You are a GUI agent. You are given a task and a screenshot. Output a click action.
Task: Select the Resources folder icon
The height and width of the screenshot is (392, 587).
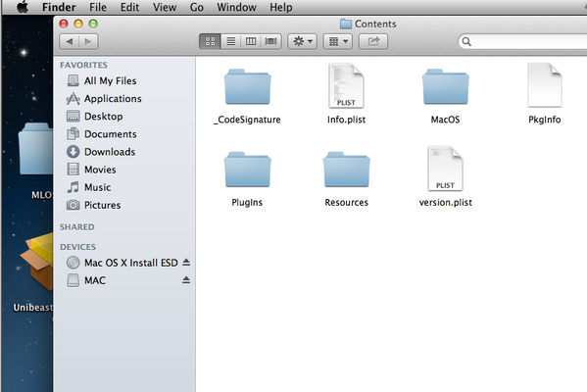click(347, 170)
